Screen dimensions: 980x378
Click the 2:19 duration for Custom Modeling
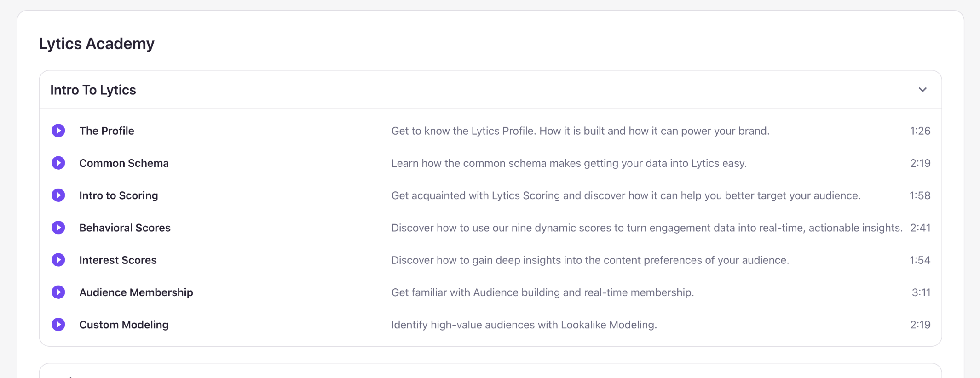[x=920, y=325]
